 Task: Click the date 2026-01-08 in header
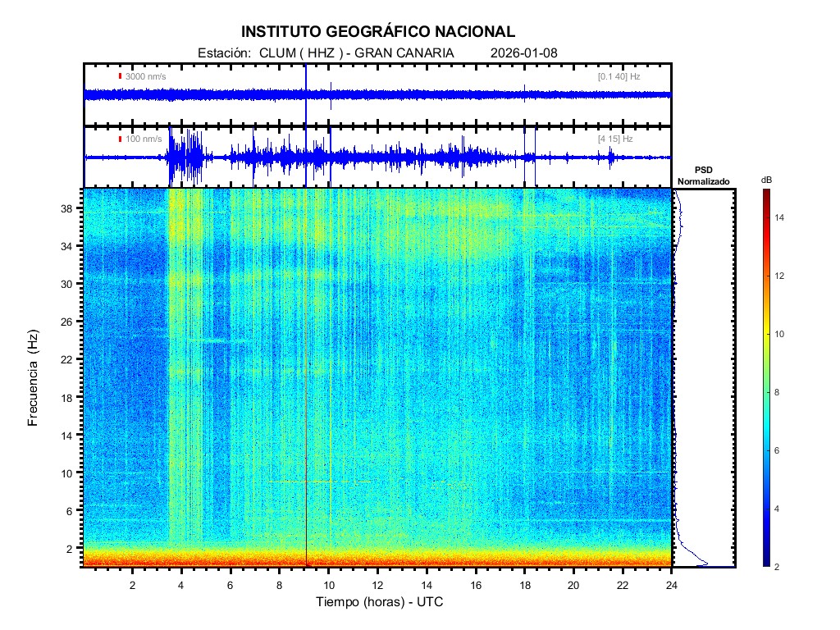524,53
